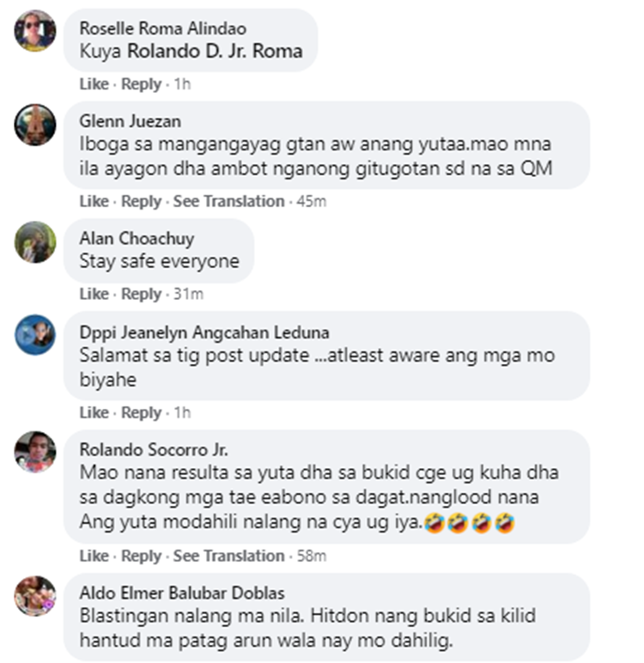Click the 58m timestamp on Rolando's comment
Image resolution: width=644 pixels, height=663 pixels.
(311, 556)
